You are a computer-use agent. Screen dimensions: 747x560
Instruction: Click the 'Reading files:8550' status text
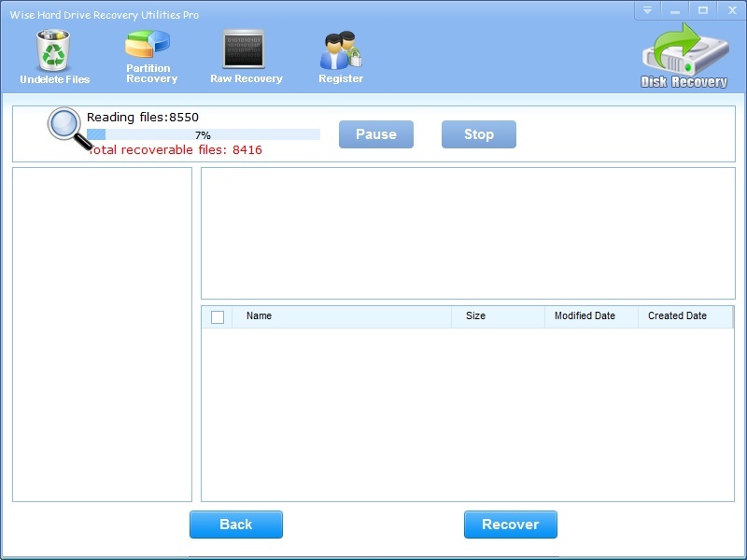143,118
